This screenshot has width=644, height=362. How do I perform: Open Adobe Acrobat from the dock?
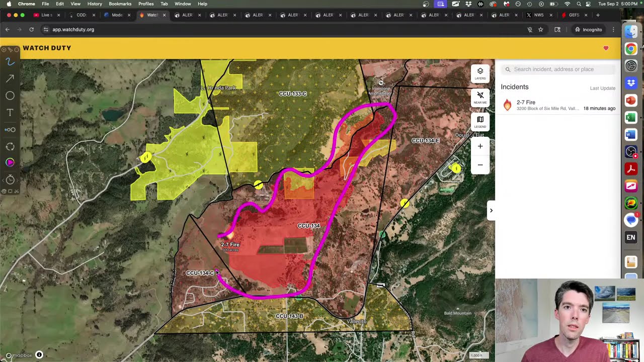tap(631, 169)
